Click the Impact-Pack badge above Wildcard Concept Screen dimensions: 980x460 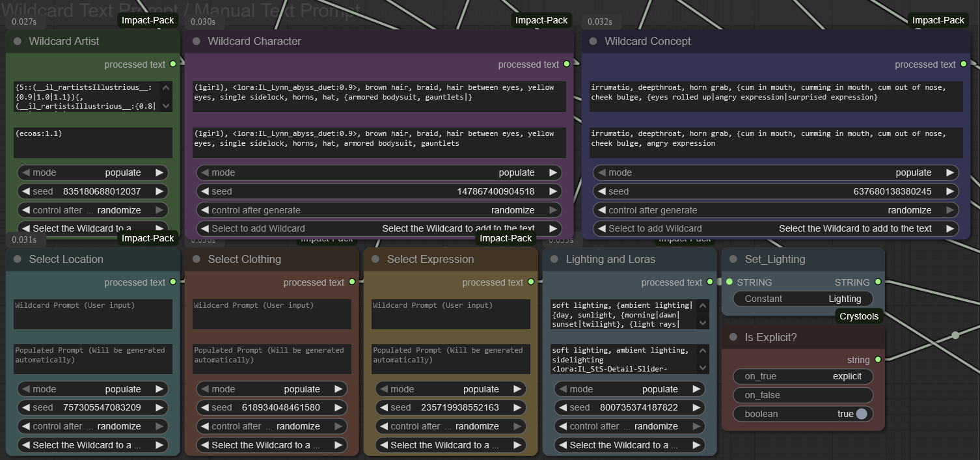(938, 20)
